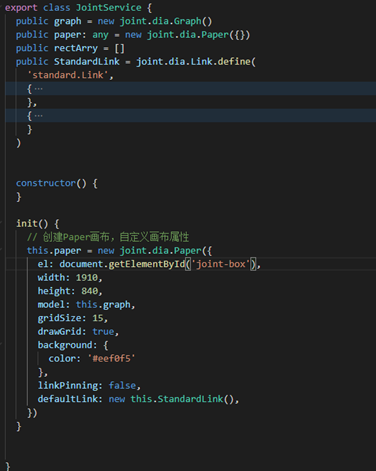Click the 'background: {' line
The width and height of the screenshot is (376, 471).
click(73, 345)
